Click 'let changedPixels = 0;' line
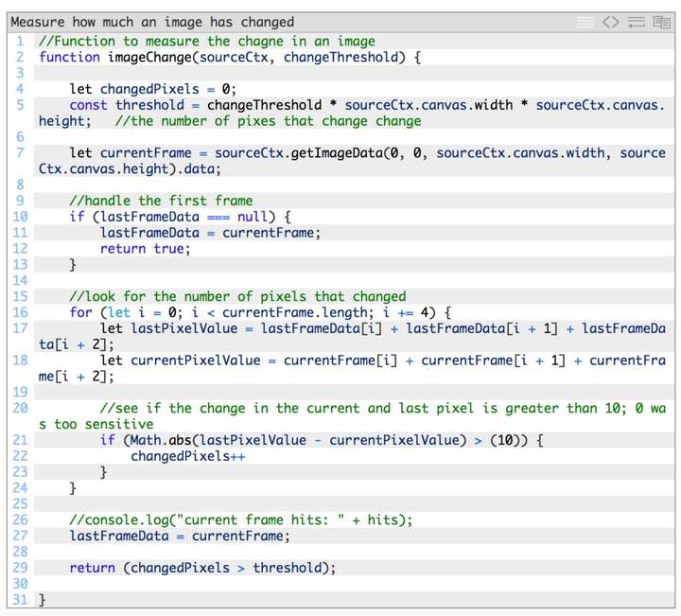The image size is (681, 616). coord(153,90)
